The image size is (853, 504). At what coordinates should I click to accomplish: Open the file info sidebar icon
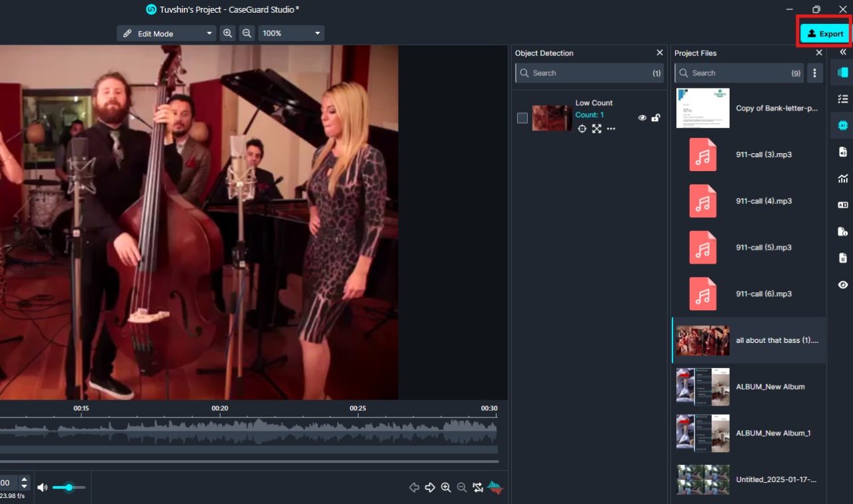843,232
